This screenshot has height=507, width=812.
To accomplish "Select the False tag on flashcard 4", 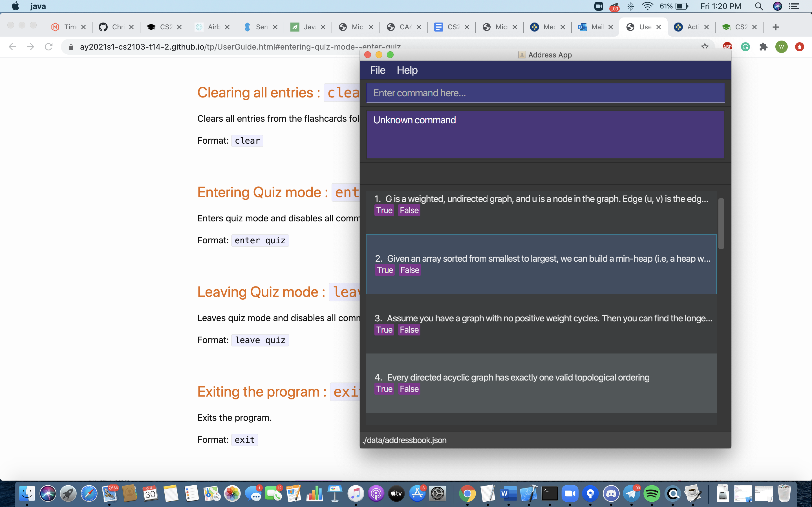I will coord(409,389).
